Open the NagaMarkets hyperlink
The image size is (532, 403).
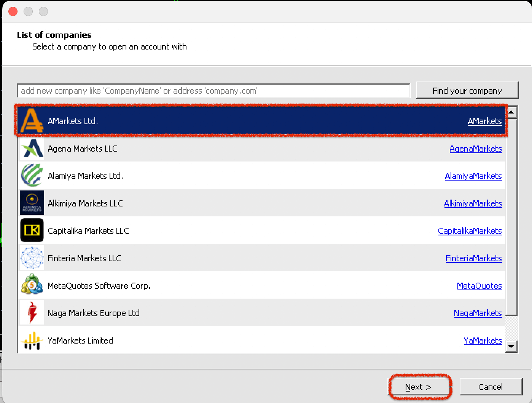(478, 313)
